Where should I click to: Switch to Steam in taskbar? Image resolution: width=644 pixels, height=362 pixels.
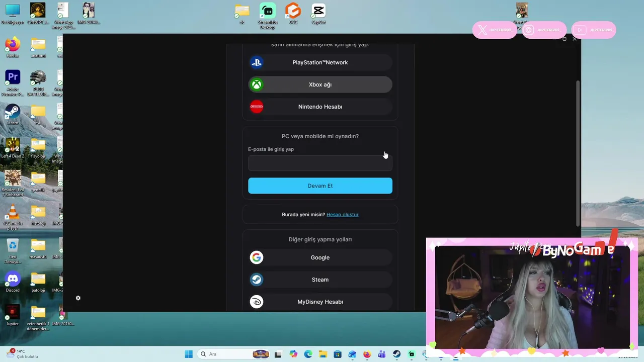[x=397, y=354]
